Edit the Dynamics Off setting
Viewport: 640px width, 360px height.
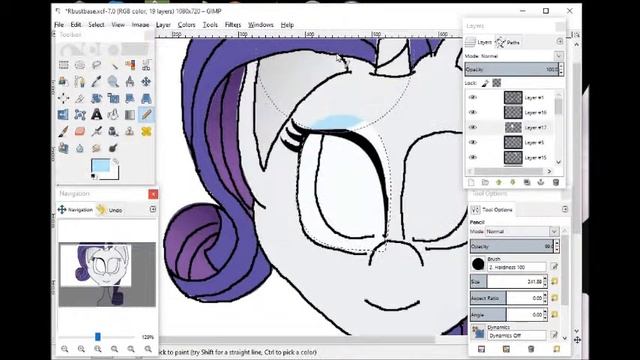tap(554, 335)
